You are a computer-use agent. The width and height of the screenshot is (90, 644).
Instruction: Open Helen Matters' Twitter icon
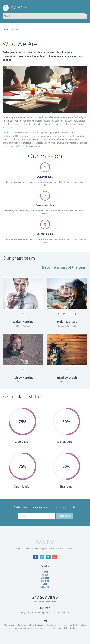[x=64, y=314]
